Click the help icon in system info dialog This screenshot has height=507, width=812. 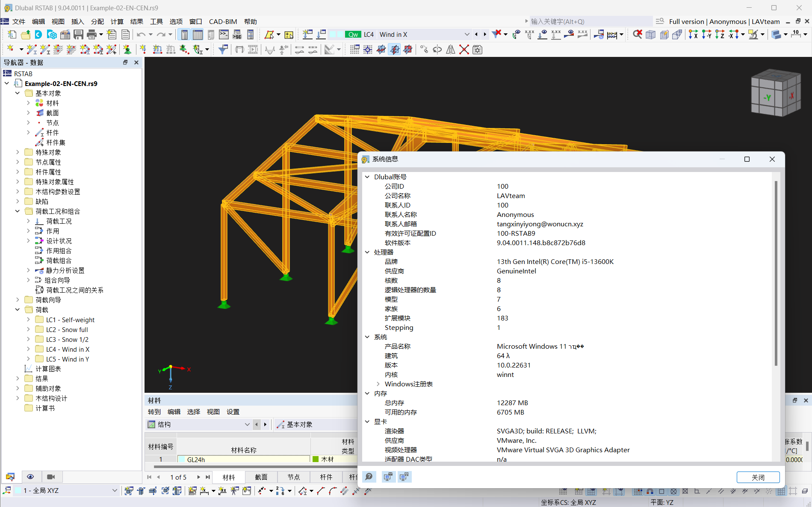point(369,477)
